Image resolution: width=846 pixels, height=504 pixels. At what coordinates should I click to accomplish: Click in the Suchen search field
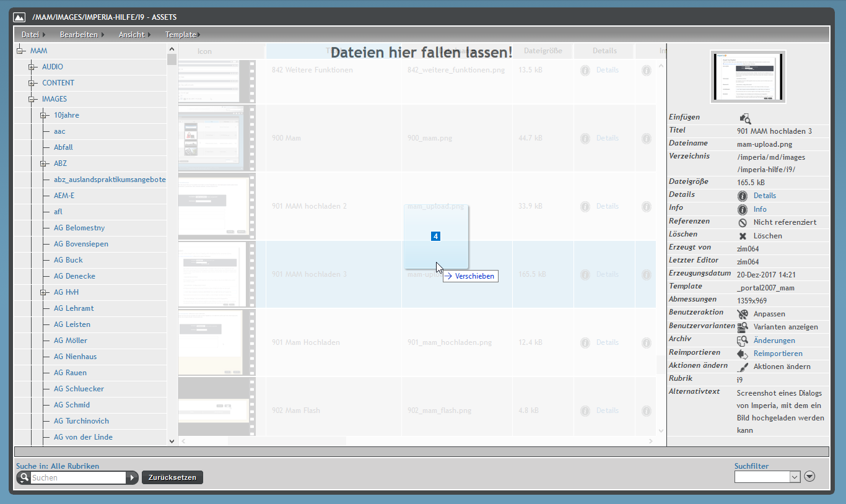[78, 477]
